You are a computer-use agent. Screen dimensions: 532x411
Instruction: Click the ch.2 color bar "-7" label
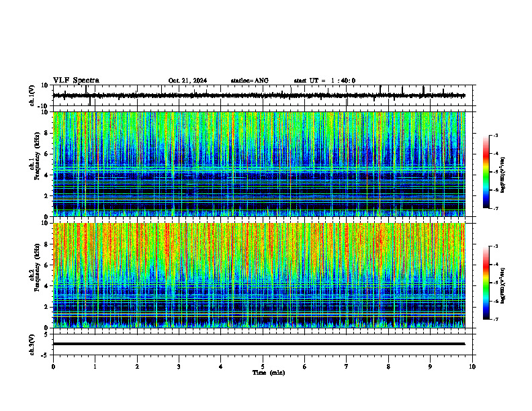pos(496,319)
